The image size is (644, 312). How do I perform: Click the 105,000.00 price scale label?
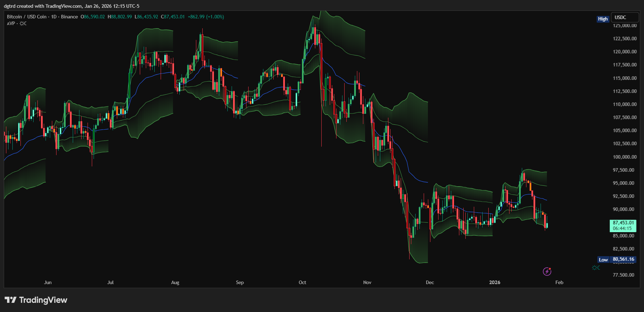pyautogui.click(x=625, y=130)
